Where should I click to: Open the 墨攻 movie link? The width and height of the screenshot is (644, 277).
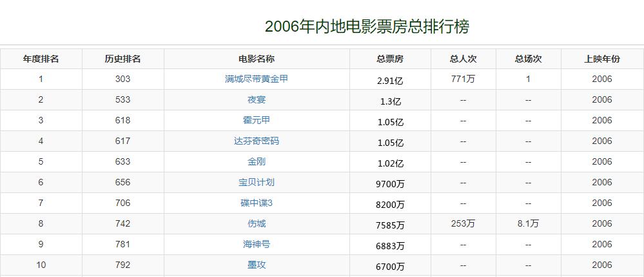257,265
